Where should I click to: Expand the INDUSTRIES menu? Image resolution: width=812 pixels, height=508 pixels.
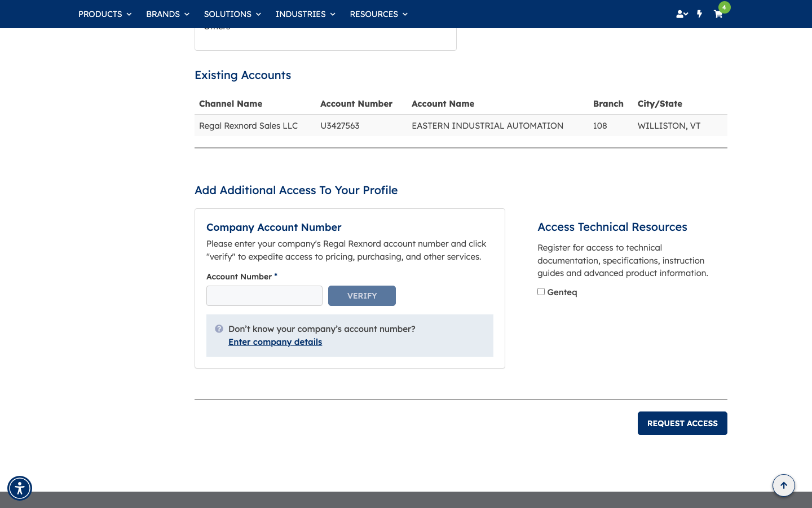[x=305, y=14]
